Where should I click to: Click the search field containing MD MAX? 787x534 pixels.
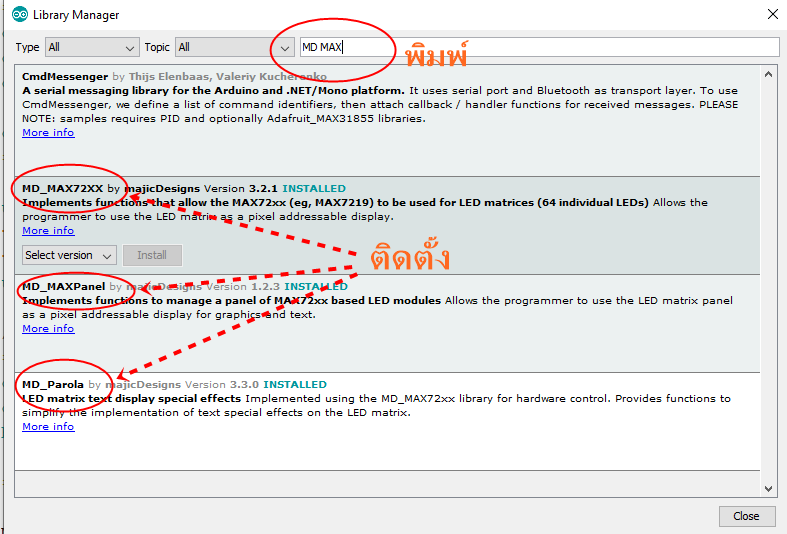click(540, 47)
